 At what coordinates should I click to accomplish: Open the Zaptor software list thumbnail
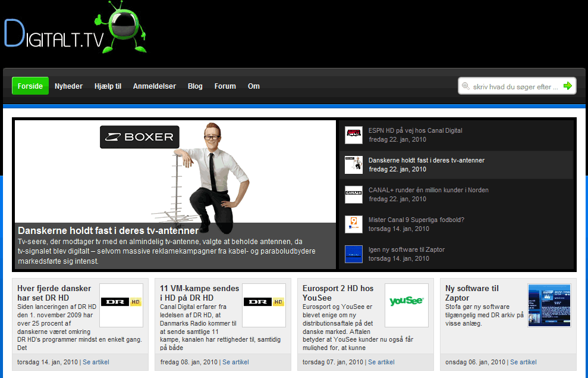(x=354, y=254)
